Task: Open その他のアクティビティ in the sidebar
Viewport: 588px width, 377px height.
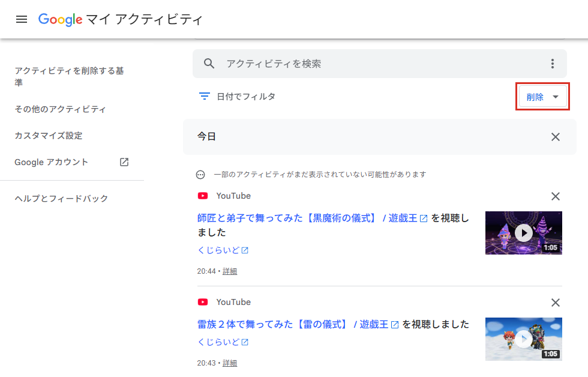Action: coord(61,109)
